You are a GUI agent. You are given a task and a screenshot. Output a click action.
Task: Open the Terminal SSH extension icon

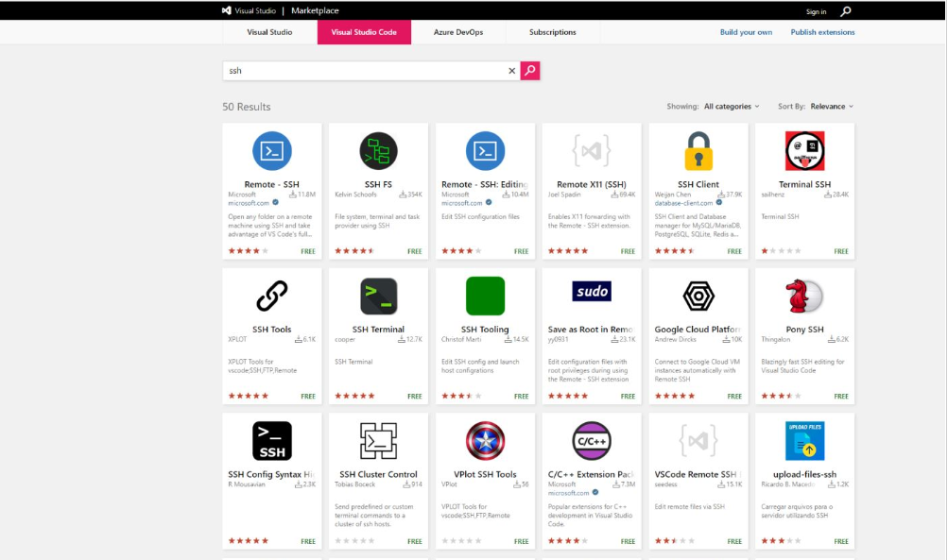coord(804,151)
